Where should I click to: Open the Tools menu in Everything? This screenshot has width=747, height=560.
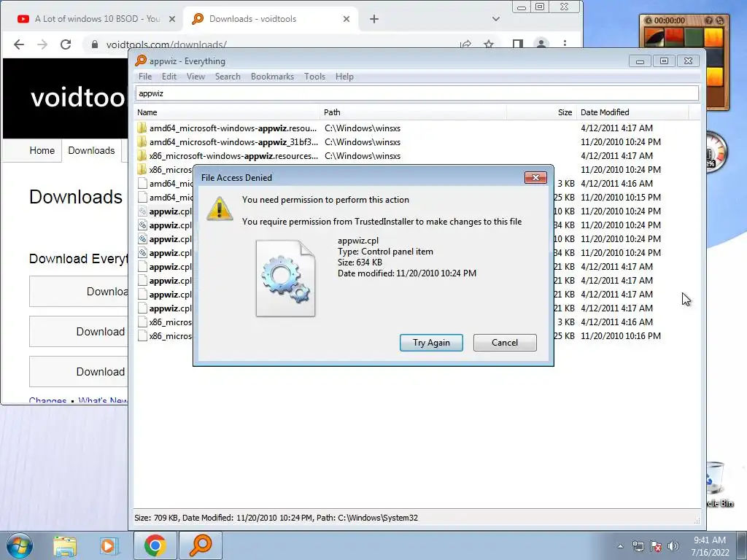[314, 77]
